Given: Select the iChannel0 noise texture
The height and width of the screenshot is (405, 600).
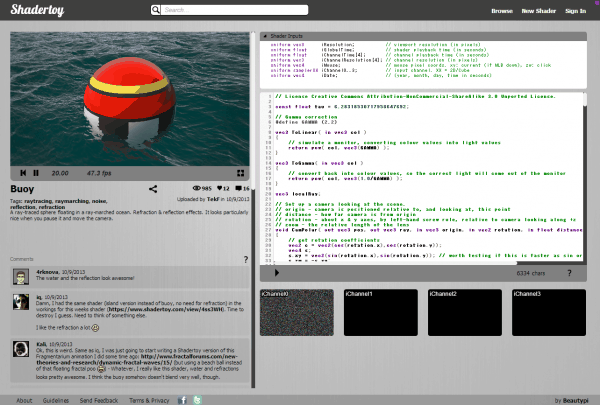Looking at the screenshot, I should click(x=297, y=312).
